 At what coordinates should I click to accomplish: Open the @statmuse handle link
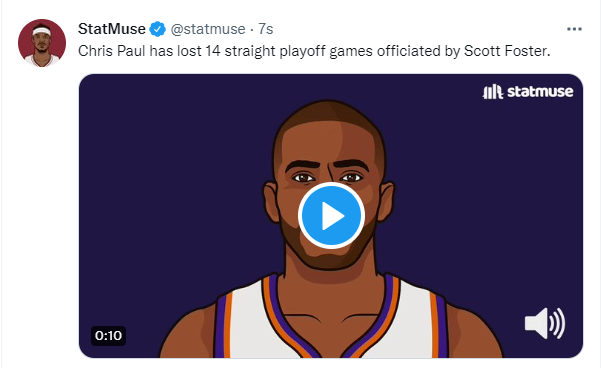[208, 29]
